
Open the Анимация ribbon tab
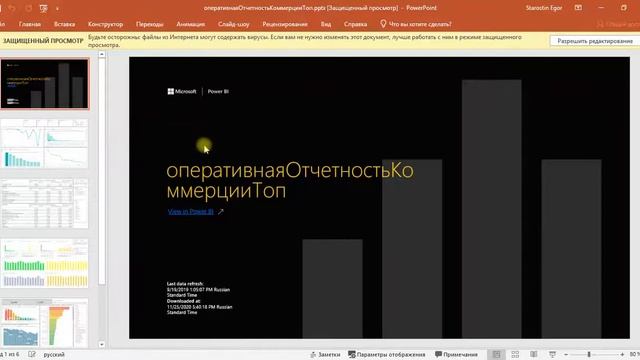191,24
